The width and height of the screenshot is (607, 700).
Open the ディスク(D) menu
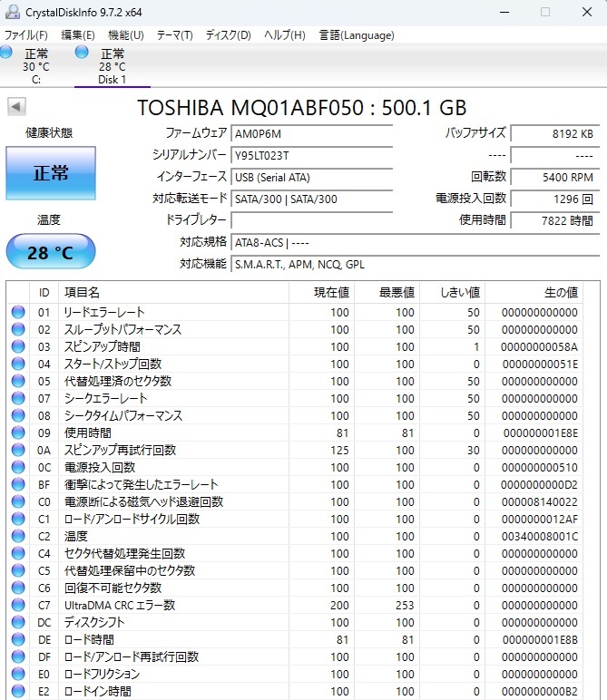click(229, 35)
